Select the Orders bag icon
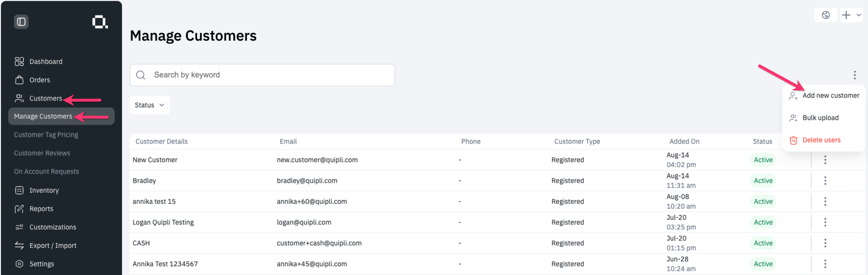 (x=19, y=80)
